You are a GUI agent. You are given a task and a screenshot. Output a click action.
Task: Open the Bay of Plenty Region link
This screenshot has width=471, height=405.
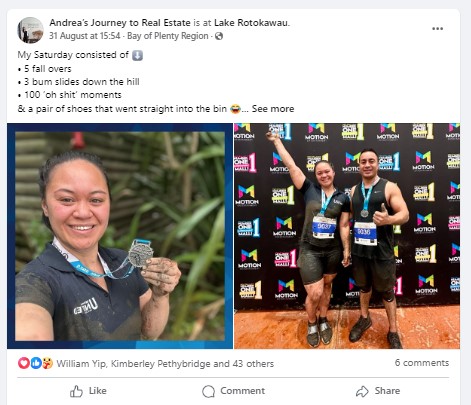pyautogui.click(x=168, y=36)
